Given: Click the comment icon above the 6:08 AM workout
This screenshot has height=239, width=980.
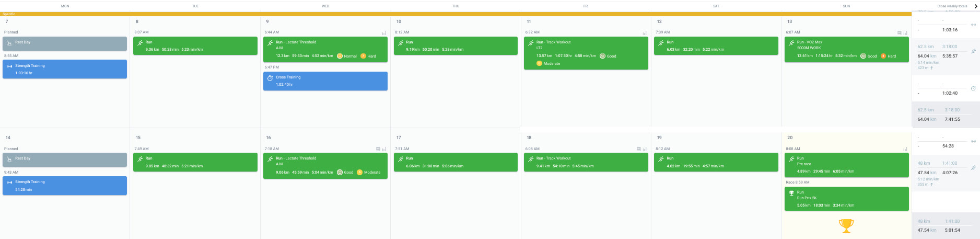Looking at the screenshot, I should pyautogui.click(x=639, y=149).
